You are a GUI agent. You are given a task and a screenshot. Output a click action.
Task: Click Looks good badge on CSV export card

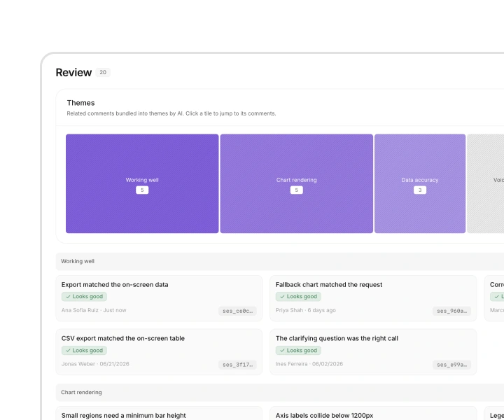[84, 350]
